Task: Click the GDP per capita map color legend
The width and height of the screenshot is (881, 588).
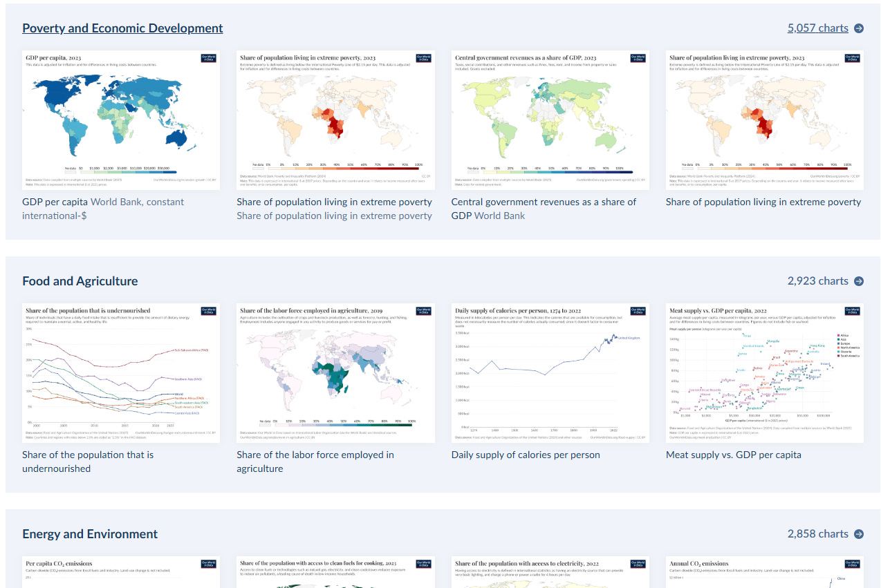Action: coord(121,169)
